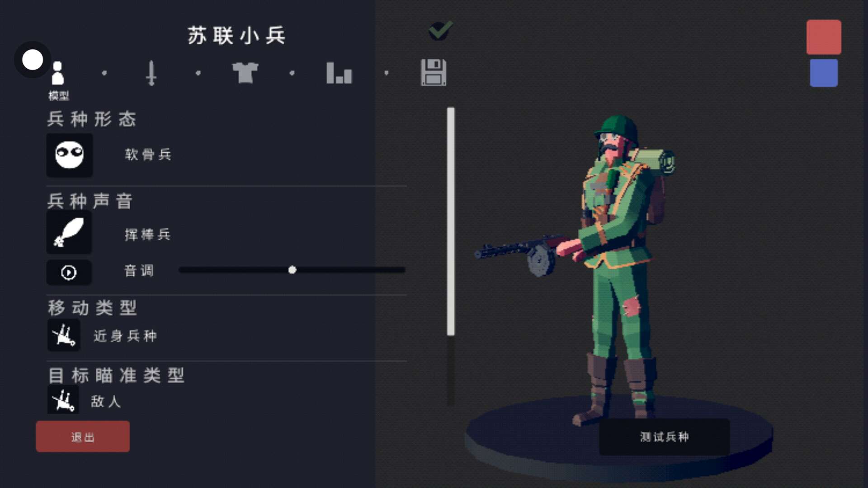Select the red team color swatch
This screenshot has width=868, height=488.
tap(824, 37)
